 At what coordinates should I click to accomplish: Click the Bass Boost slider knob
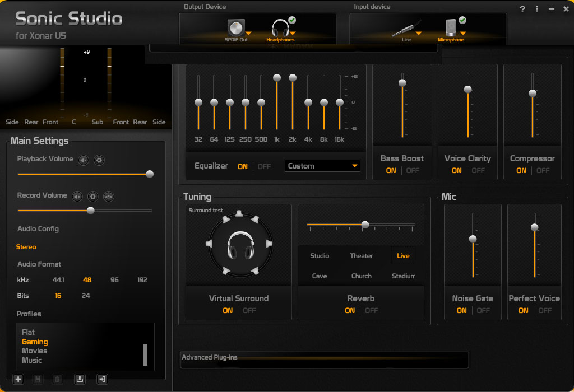coord(402,83)
